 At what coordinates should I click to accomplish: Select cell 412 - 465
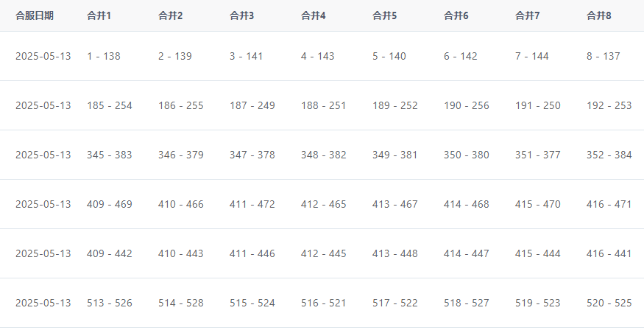click(x=324, y=204)
